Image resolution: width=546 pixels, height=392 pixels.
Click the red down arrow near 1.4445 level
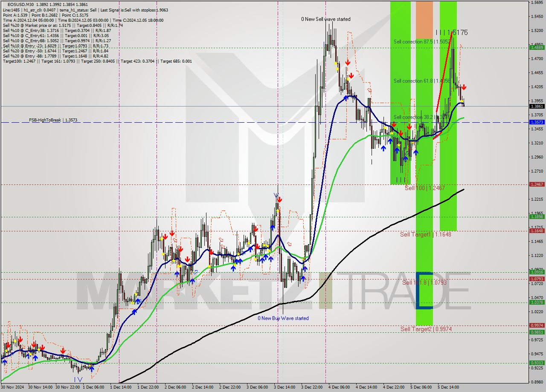click(x=351, y=75)
